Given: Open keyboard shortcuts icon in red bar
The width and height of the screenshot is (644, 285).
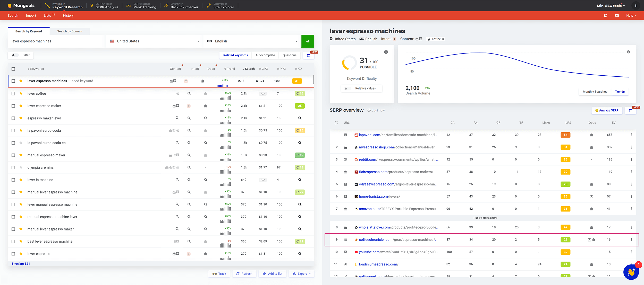Looking at the screenshot, I should point(617,15).
